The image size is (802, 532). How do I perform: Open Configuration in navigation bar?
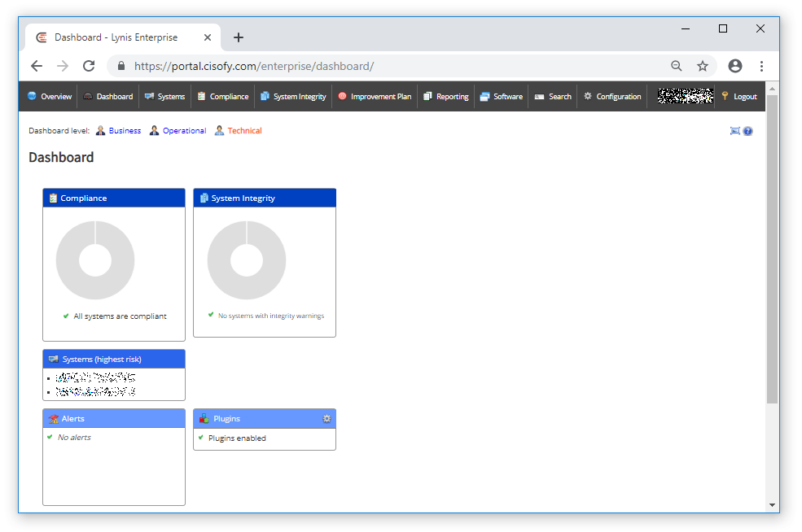click(x=612, y=96)
